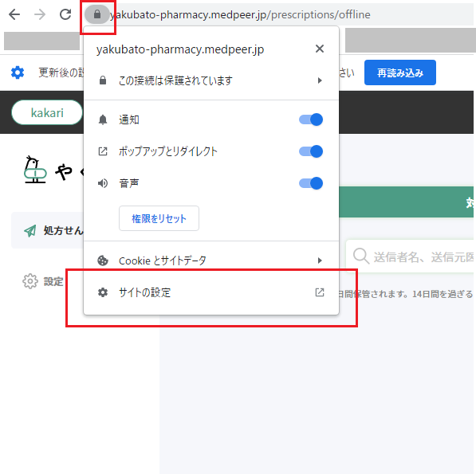Click the blue gear icon in update bar

pyautogui.click(x=18, y=72)
